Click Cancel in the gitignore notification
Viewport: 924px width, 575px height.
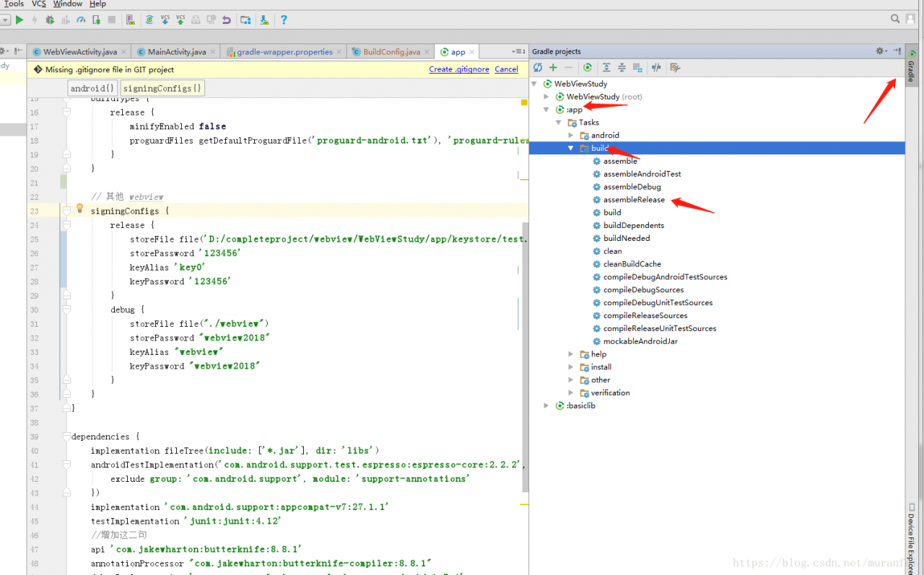coord(506,69)
